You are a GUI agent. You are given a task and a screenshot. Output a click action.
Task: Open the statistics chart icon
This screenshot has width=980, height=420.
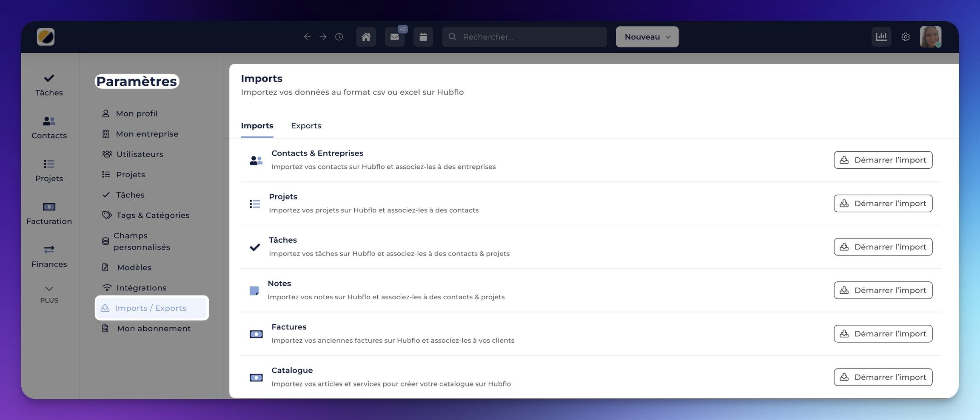coord(881,37)
